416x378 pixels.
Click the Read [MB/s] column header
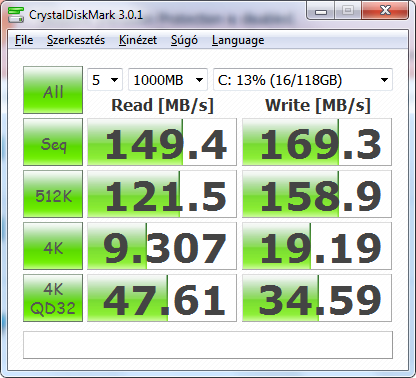(162, 105)
